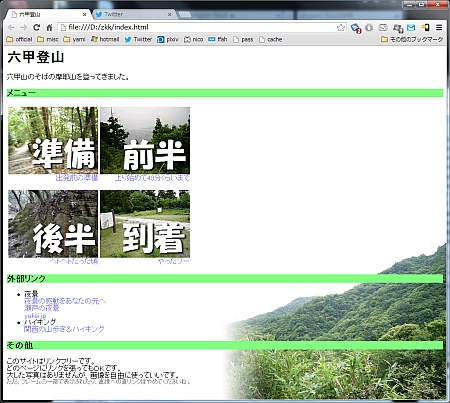Screen dimensions: 450x403
Task: Click the extension icon with red badge
Action: [356, 28]
